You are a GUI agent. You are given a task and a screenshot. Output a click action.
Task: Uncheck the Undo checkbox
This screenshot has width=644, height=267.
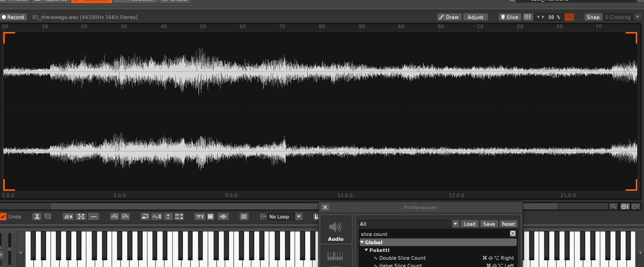click(x=3, y=217)
